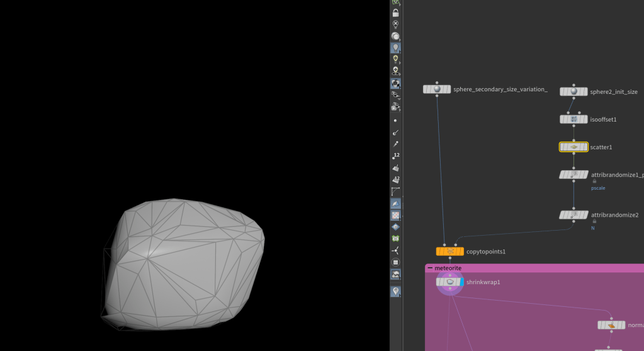Viewport: 644px width, 351px height.
Task: Click the checkerboard display icon
Action: click(395, 216)
